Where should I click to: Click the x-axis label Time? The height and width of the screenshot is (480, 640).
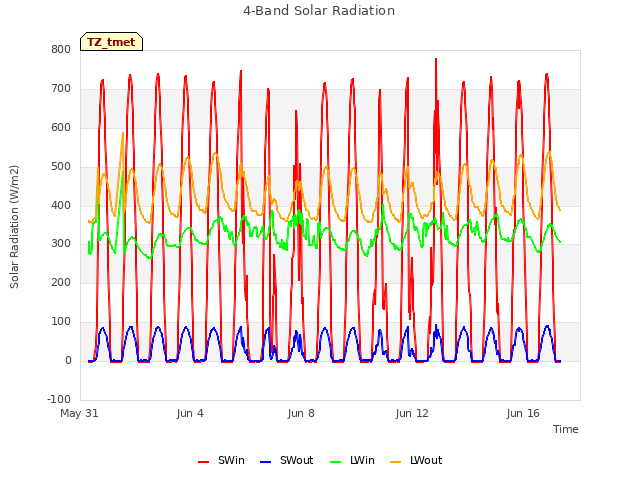(x=565, y=429)
